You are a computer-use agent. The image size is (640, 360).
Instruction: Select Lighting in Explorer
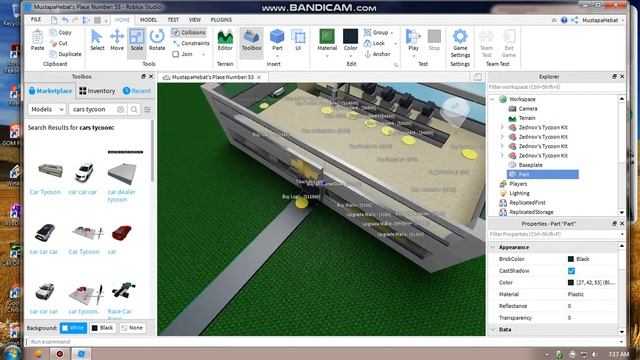click(x=519, y=193)
